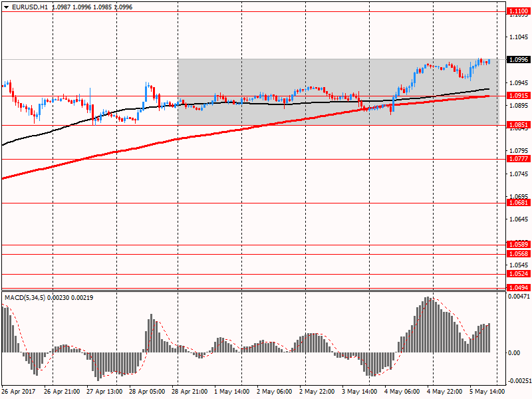Click the 5 May 14:00 time label
Viewport: 532px width, 399px height.
pos(487,392)
